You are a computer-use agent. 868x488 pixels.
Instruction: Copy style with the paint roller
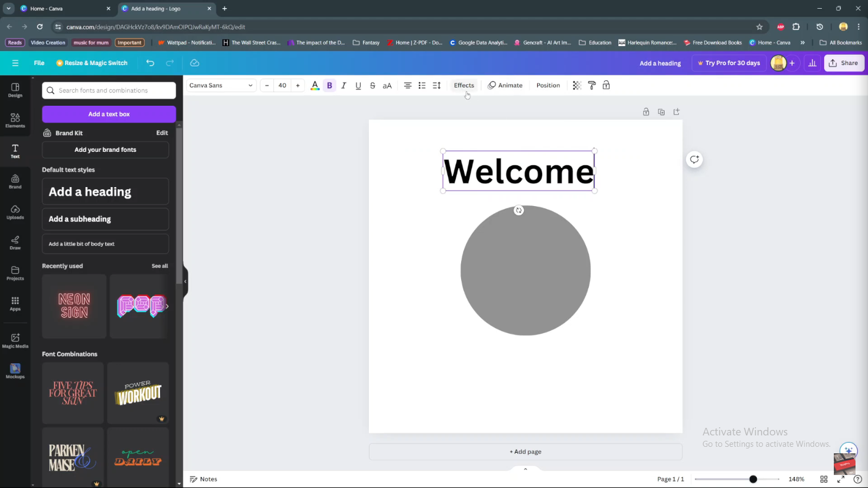point(592,85)
